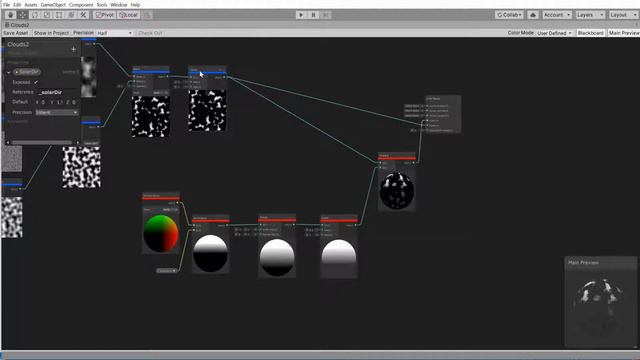Click the blackboard horizontal scrollbar
This screenshot has height=360, width=640.
click(42, 142)
